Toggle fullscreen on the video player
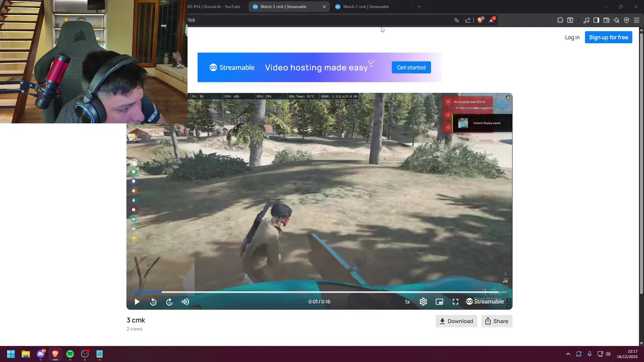Image resolution: width=644 pixels, height=362 pixels. click(455, 302)
